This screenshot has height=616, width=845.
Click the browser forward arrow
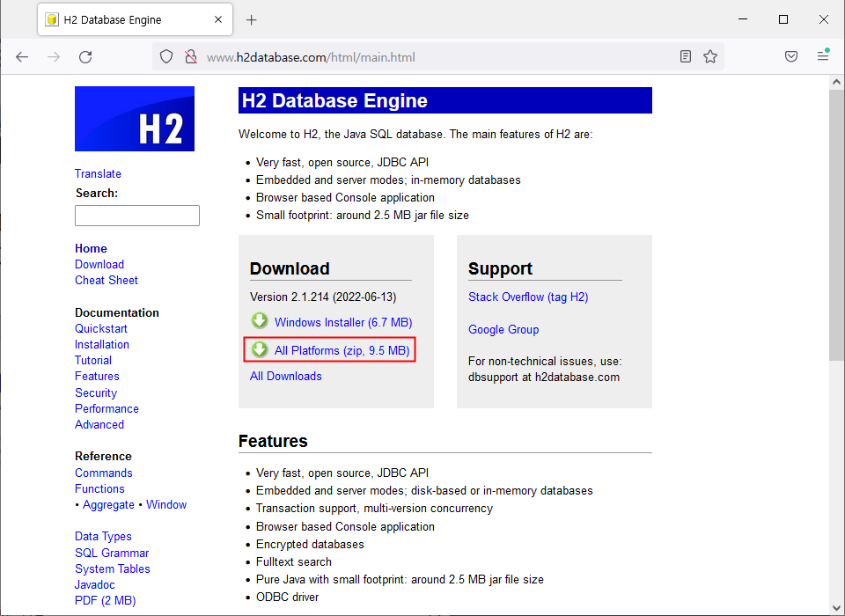[x=54, y=57]
